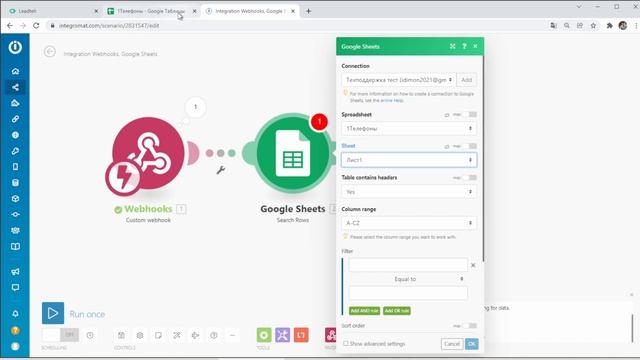Open scenario settings gear in controls

click(x=140, y=335)
